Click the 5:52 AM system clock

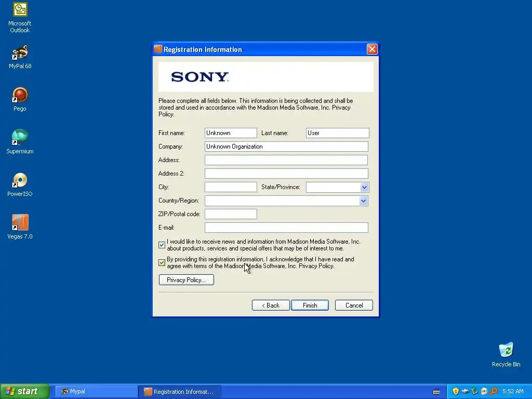pos(513,392)
